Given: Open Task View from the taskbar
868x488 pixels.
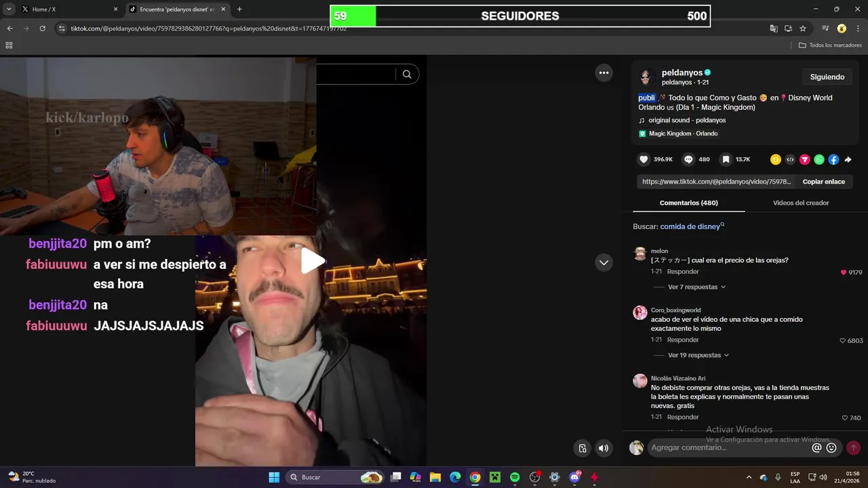Looking at the screenshot, I should point(396,477).
